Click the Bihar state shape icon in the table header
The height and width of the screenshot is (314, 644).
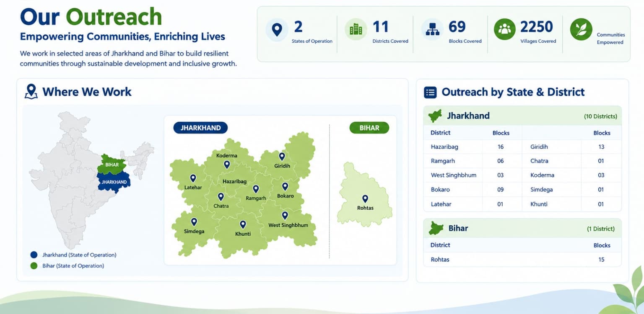(x=436, y=228)
